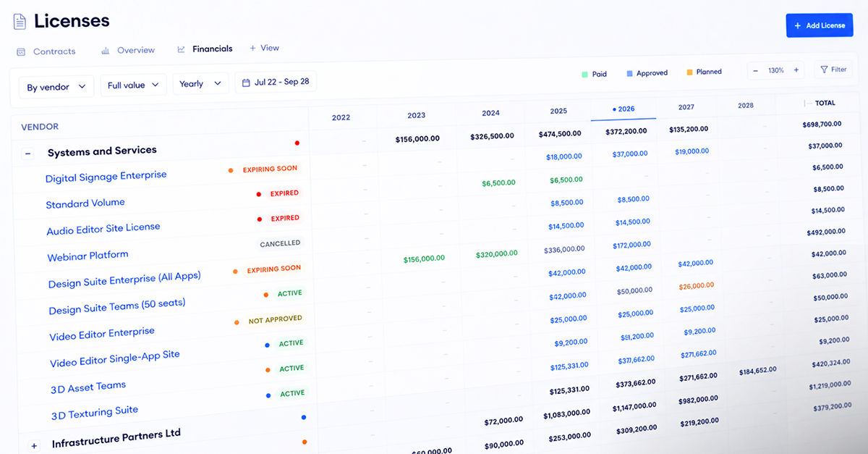The image size is (868, 454).
Task: Click the VENDOR column header
Action: [x=40, y=127]
